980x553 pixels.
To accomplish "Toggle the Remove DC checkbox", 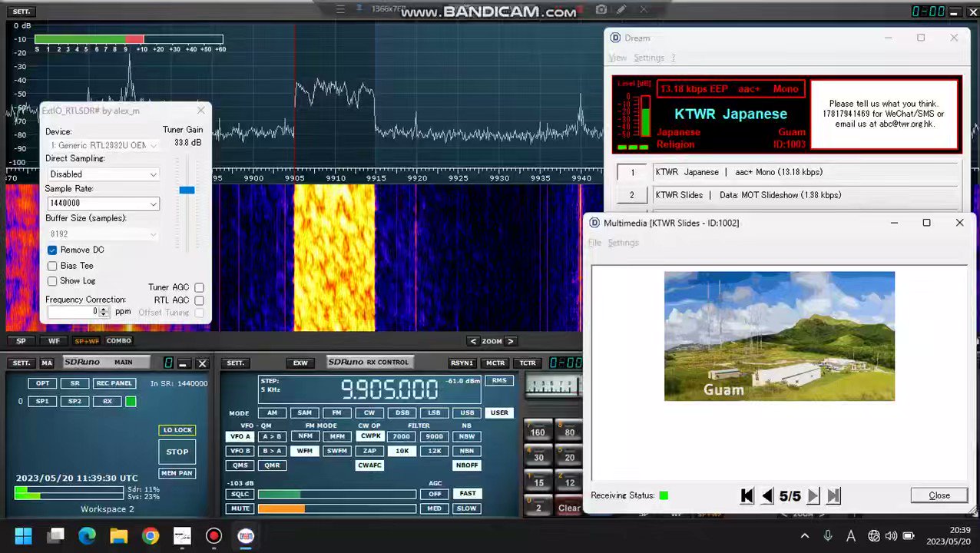I will tap(52, 250).
